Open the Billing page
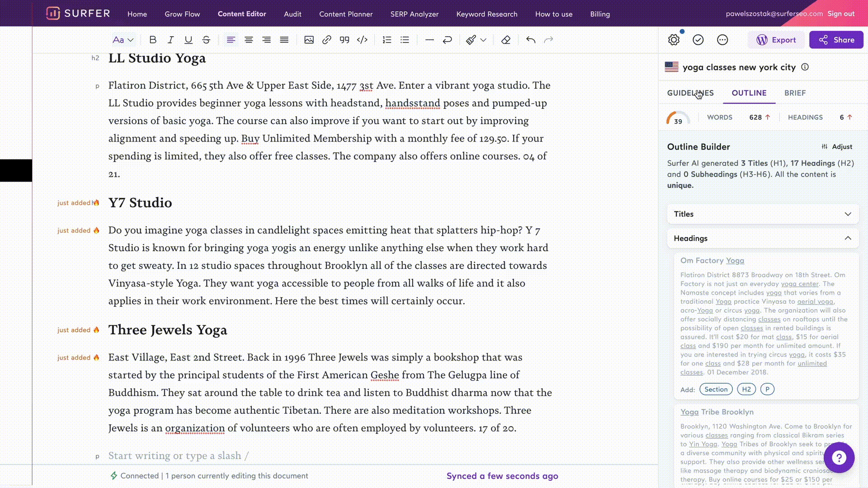This screenshot has width=868, height=488. (600, 14)
